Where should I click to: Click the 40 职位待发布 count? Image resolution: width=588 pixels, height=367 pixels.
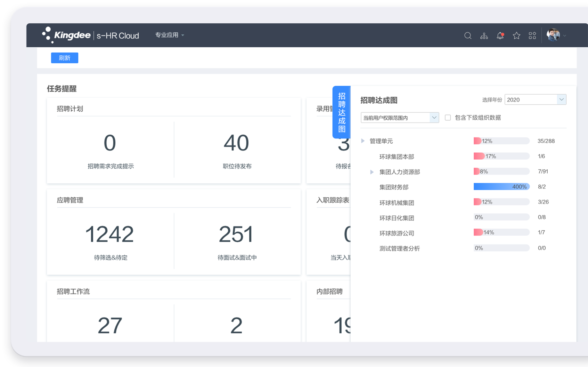click(236, 143)
